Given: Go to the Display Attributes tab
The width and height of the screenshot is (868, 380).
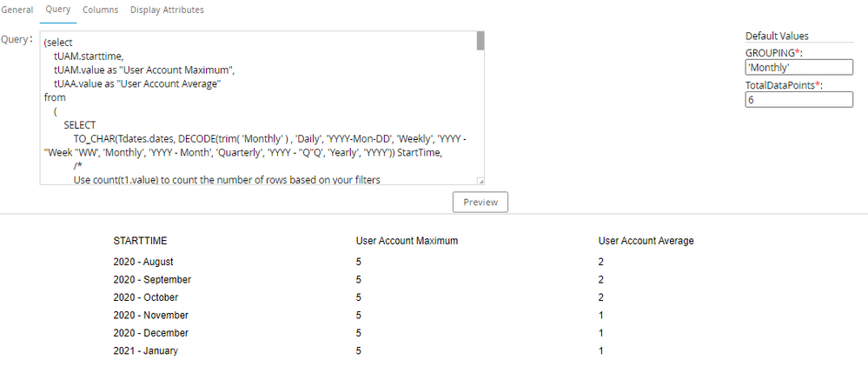Looking at the screenshot, I should point(167,10).
